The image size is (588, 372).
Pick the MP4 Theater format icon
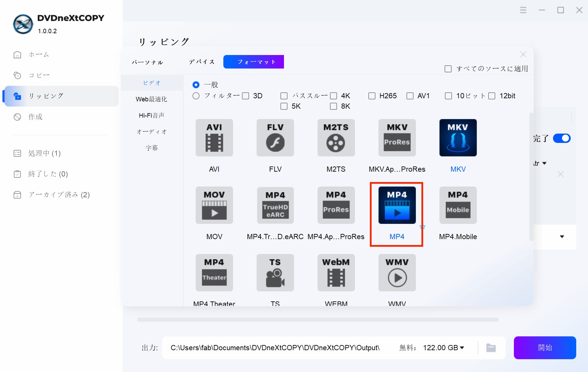click(x=214, y=273)
